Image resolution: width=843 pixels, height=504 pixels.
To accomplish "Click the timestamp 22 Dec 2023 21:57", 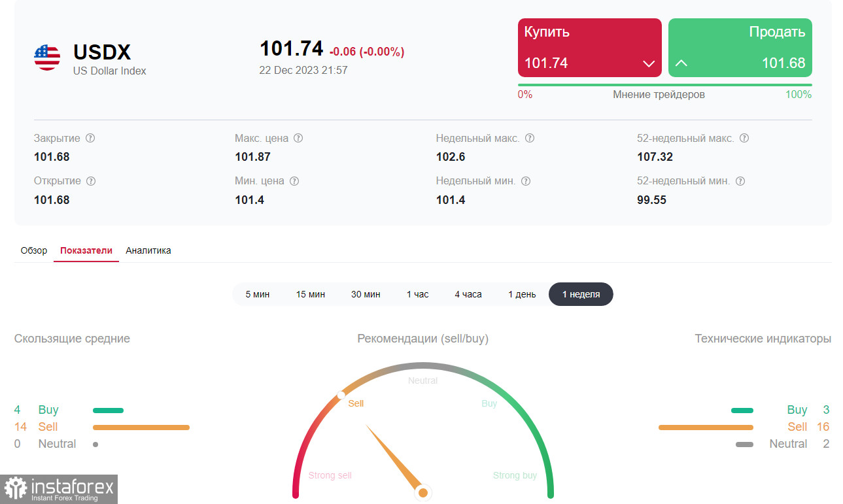I will [303, 70].
